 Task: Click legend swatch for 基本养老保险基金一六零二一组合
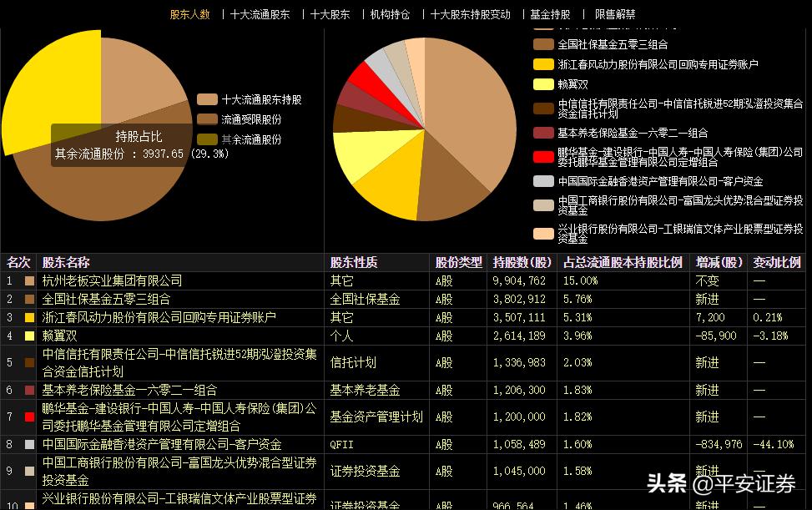coord(544,133)
